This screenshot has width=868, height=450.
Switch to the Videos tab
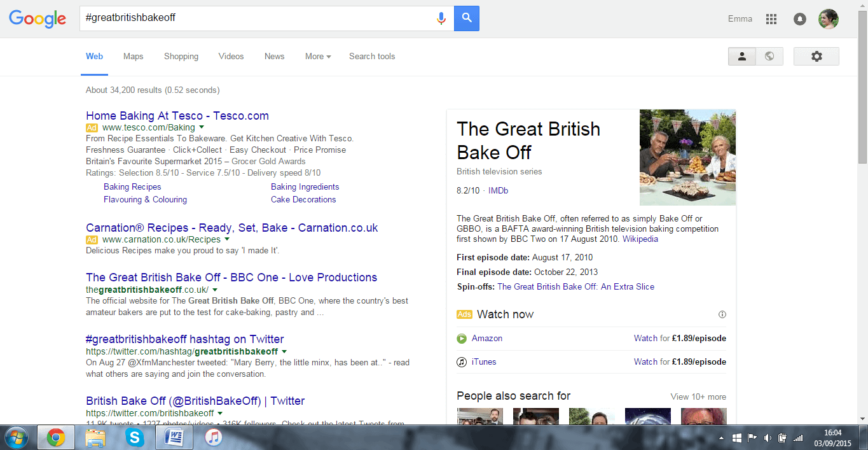[x=231, y=57]
